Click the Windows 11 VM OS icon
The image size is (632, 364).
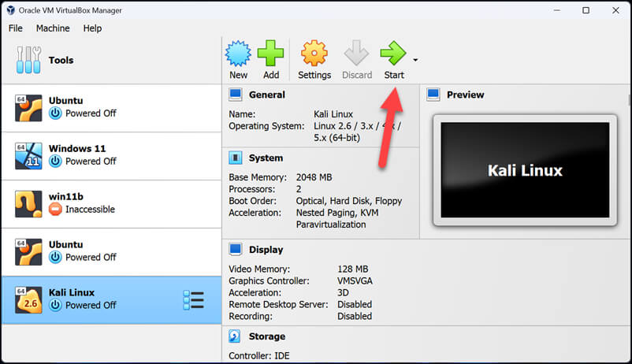point(28,156)
